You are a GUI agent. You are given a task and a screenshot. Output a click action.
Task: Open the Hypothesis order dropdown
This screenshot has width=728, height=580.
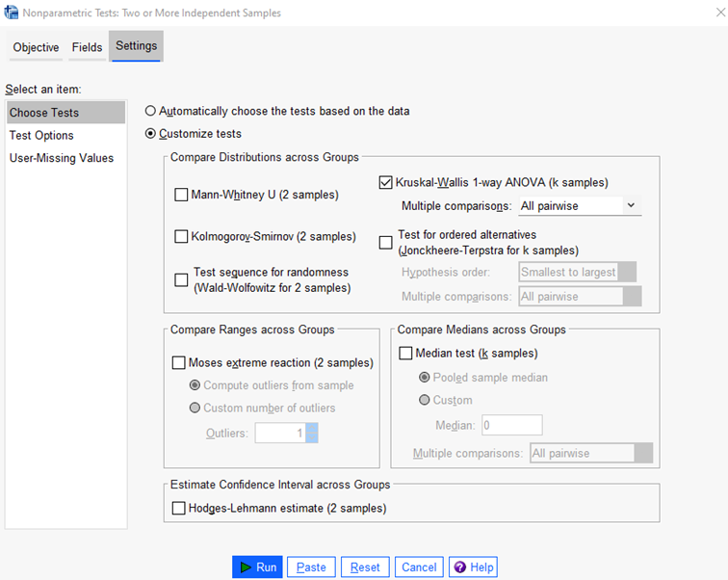(x=577, y=272)
